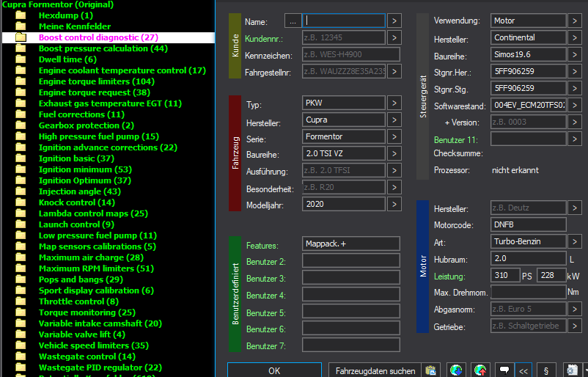Select Boost control diagnostic (27) tree item

(98, 37)
